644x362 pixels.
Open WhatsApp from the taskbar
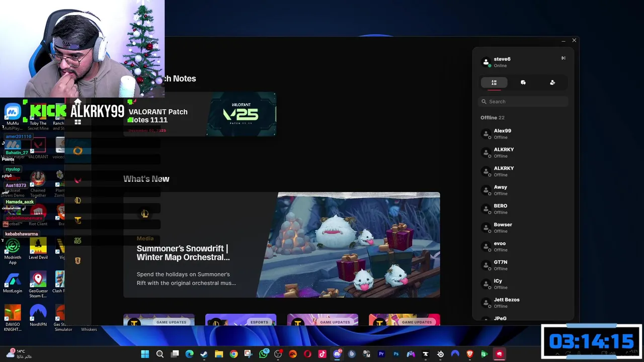coord(264,354)
